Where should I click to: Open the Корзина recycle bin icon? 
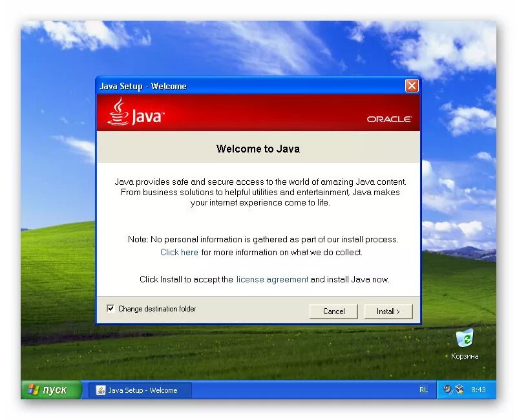[464, 344]
